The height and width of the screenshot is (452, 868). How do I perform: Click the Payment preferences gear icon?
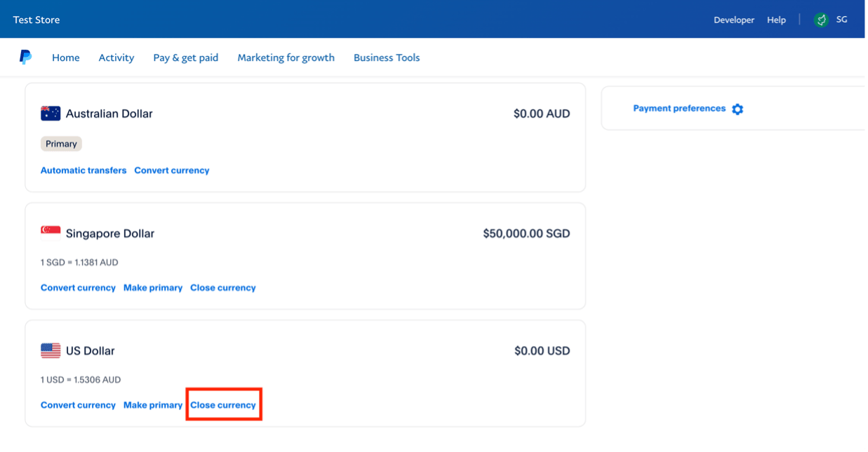coord(737,109)
